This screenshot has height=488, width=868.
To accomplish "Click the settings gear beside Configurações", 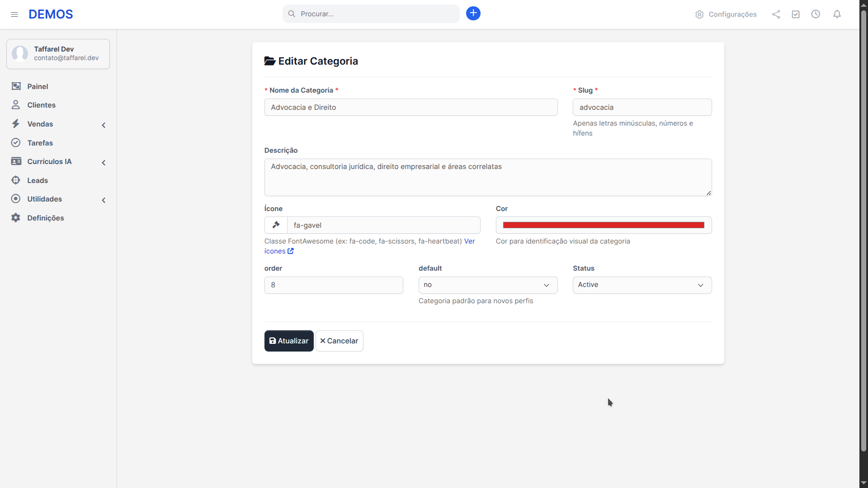I will pyautogui.click(x=699, y=14).
